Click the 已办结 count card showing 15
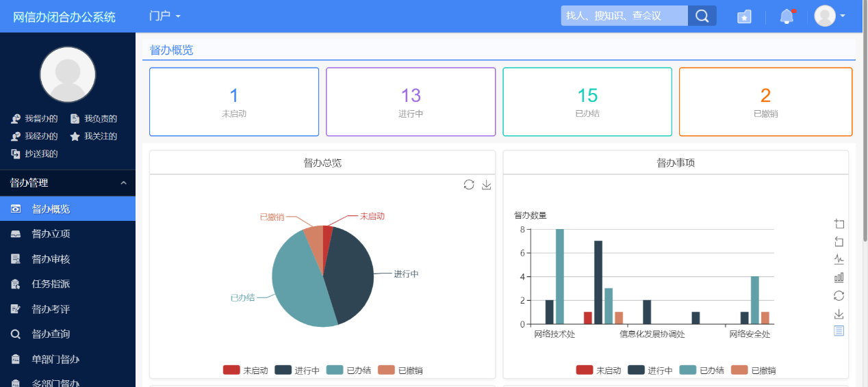The height and width of the screenshot is (387, 868). click(587, 102)
